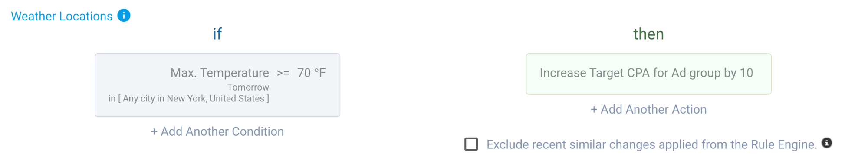Open the Increase Target CPA action box

(648, 74)
